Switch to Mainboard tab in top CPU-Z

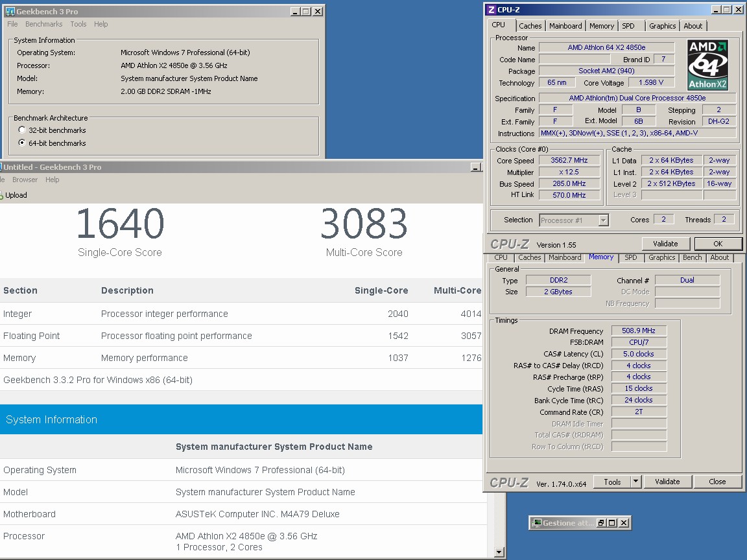click(x=565, y=26)
